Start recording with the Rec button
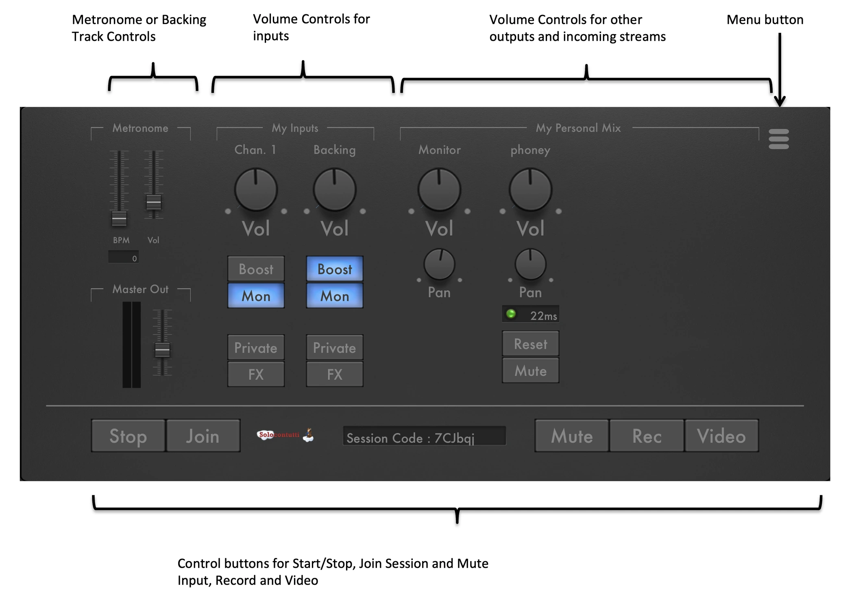Image resolution: width=867 pixels, height=616 pixels. pos(647,436)
